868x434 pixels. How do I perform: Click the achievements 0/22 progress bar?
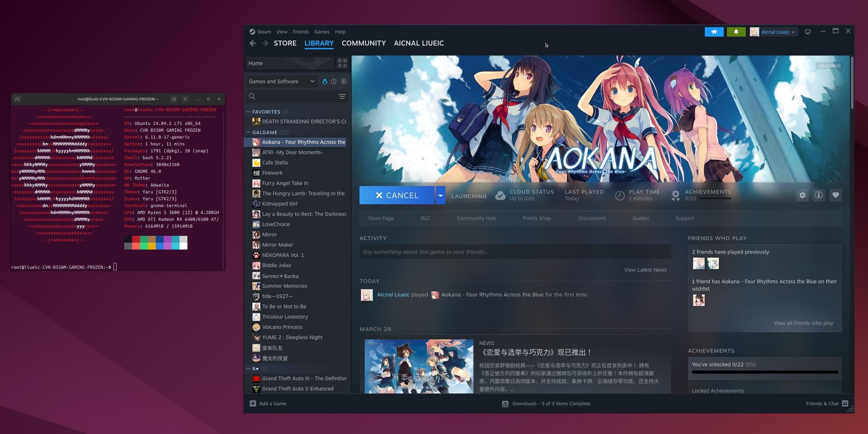tap(764, 372)
